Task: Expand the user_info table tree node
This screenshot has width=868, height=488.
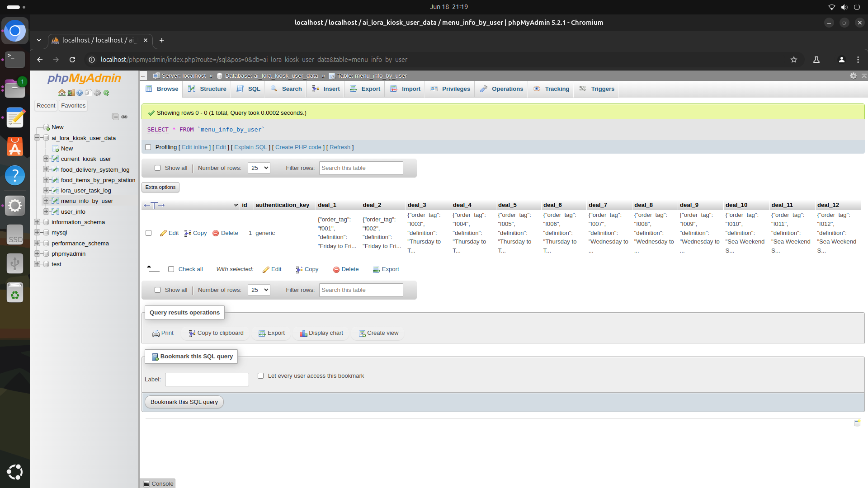Action: click(x=46, y=211)
